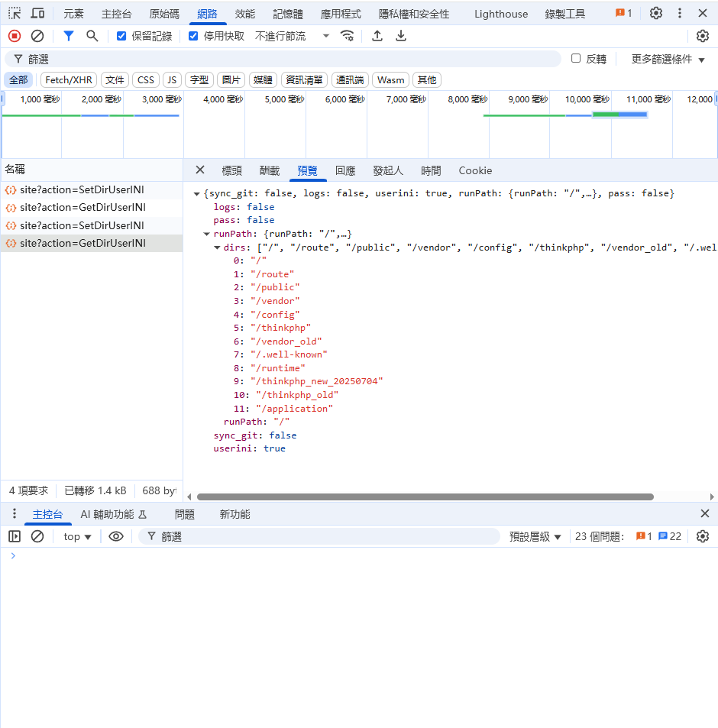Open the default log levels dropdown
Screen dimensions: 718x728
pyautogui.click(x=535, y=537)
